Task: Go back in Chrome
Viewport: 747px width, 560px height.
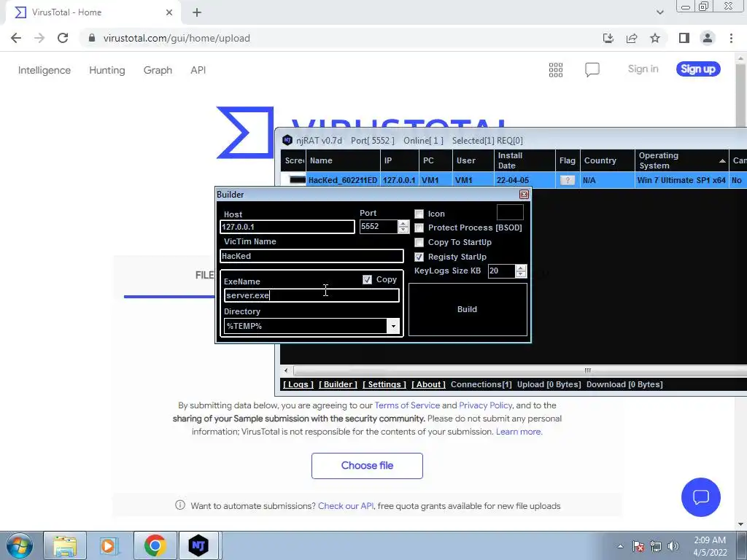Action: pos(16,38)
